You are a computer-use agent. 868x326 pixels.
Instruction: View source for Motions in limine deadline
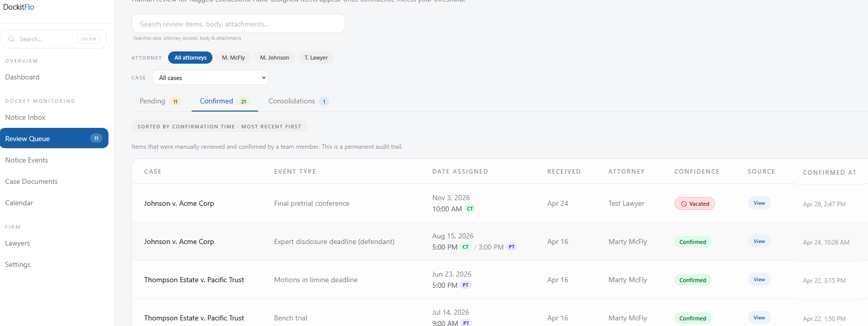click(x=759, y=279)
